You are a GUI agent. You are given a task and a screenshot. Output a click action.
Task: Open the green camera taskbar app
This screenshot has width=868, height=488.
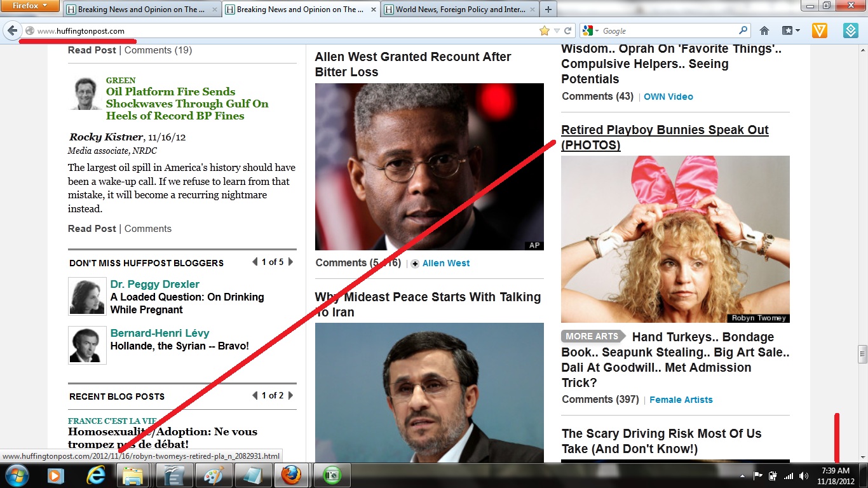pos(330,475)
